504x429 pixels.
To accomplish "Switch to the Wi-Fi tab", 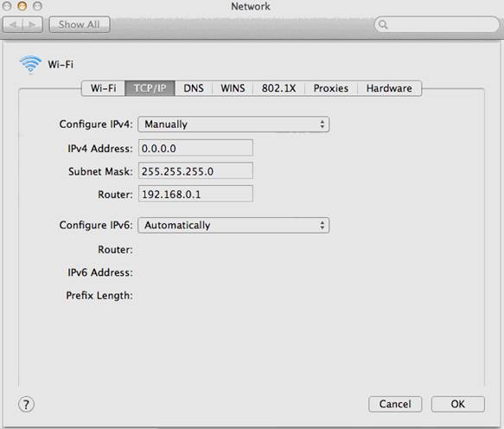I will click(103, 88).
